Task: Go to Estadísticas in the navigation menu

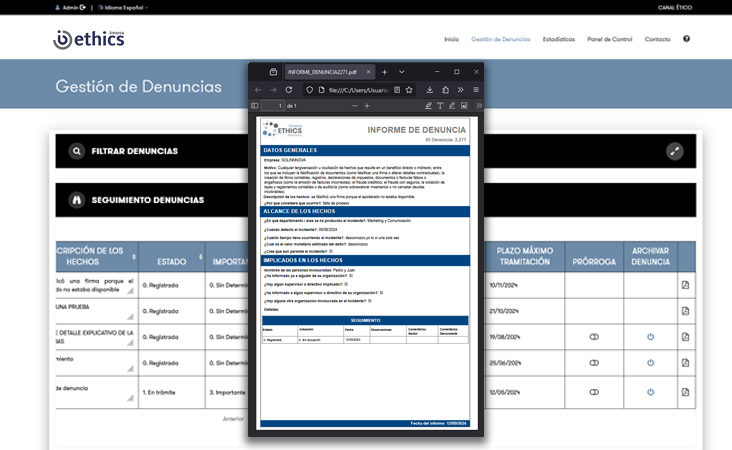Action: (x=558, y=39)
